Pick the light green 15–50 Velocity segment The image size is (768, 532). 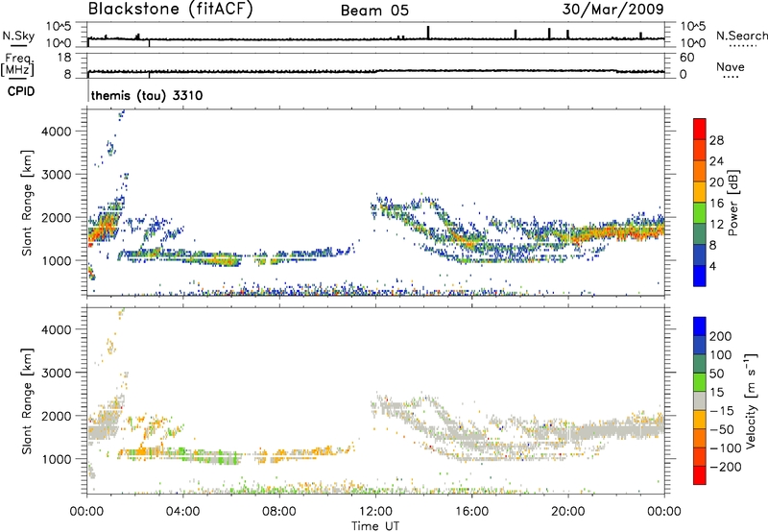700,382
